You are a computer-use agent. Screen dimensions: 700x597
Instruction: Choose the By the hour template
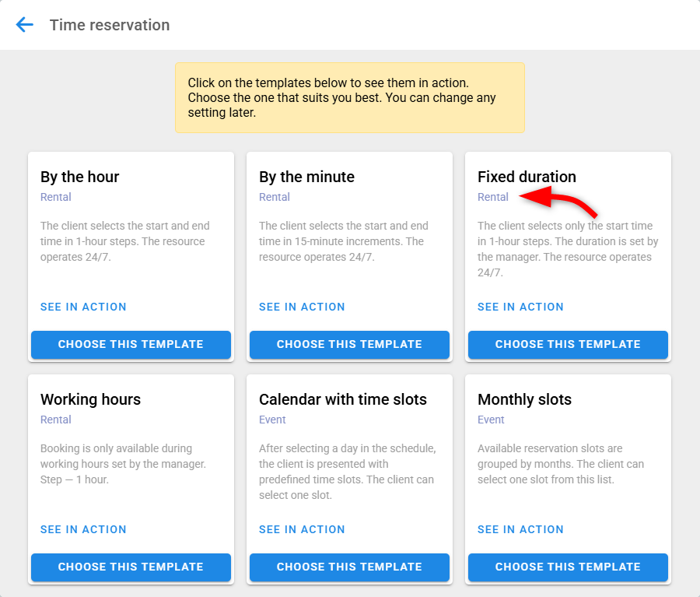point(131,344)
